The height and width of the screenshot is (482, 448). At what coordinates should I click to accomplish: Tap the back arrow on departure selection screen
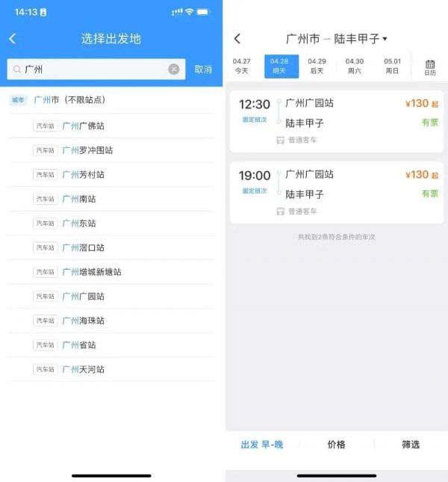point(13,39)
